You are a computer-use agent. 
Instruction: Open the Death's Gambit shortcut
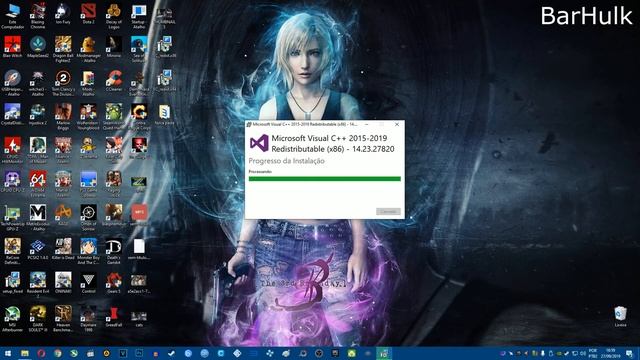click(x=113, y=251)
